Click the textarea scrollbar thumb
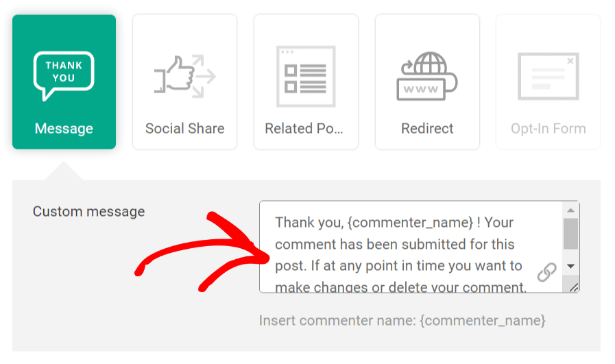This screenshot has height=364, width=615. (570, 233)
